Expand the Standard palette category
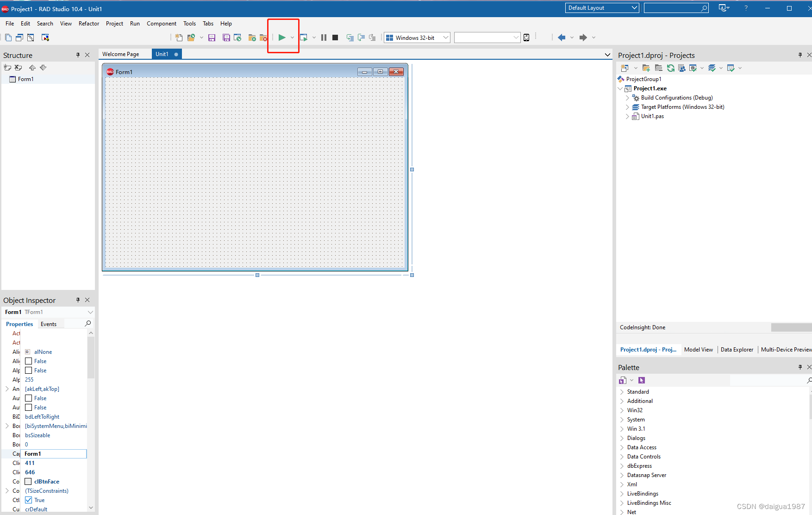This screenshot has height=515, width=812. tap(622, 392)
